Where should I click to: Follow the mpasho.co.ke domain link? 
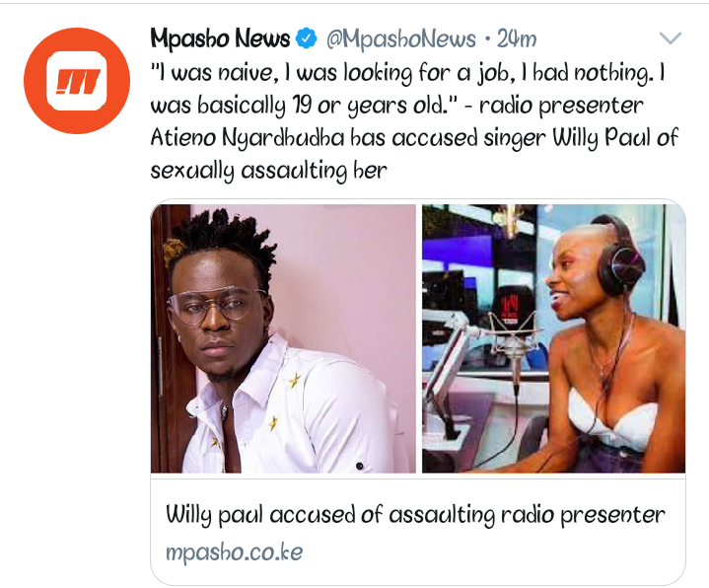[235, 552]
